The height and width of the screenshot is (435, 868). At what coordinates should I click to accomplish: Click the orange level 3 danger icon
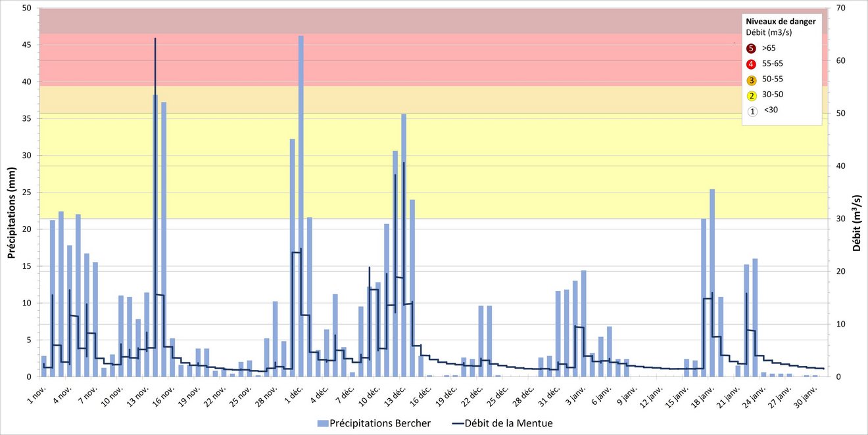(x=751, y=80)
